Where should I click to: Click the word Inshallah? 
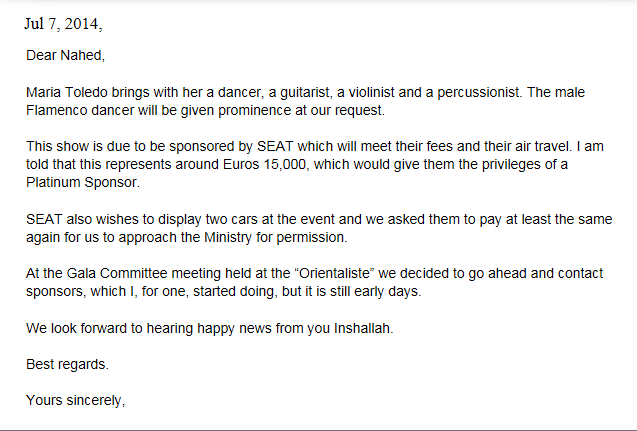click(363, 328)
